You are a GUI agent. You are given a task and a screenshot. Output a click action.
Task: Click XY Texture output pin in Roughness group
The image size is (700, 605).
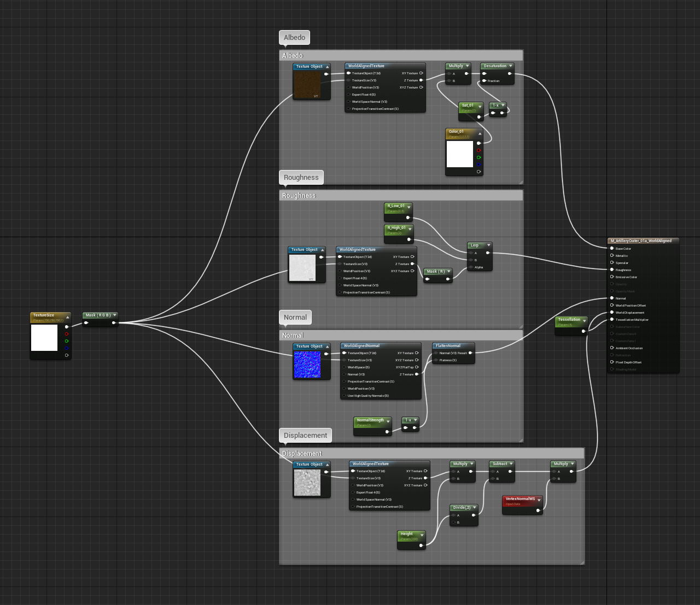412,257
